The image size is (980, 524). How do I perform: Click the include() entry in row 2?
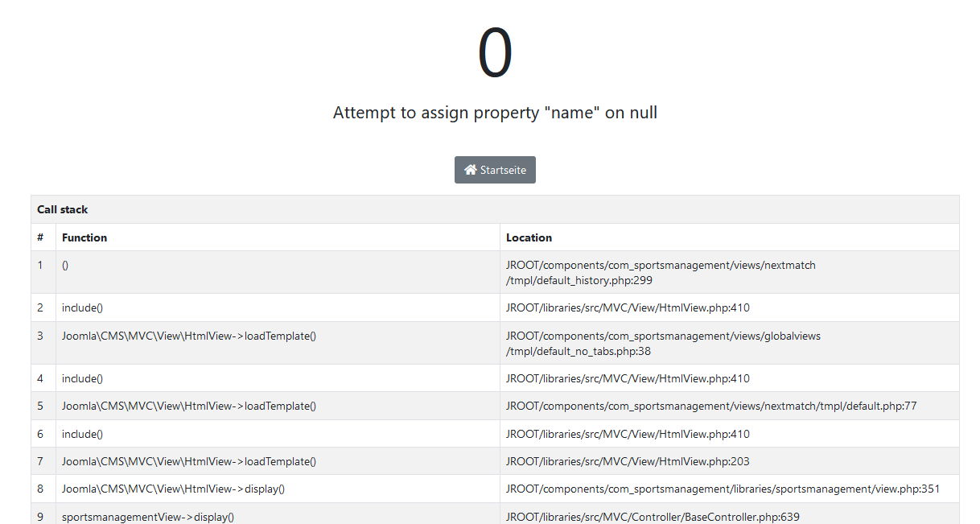(82, 307)
